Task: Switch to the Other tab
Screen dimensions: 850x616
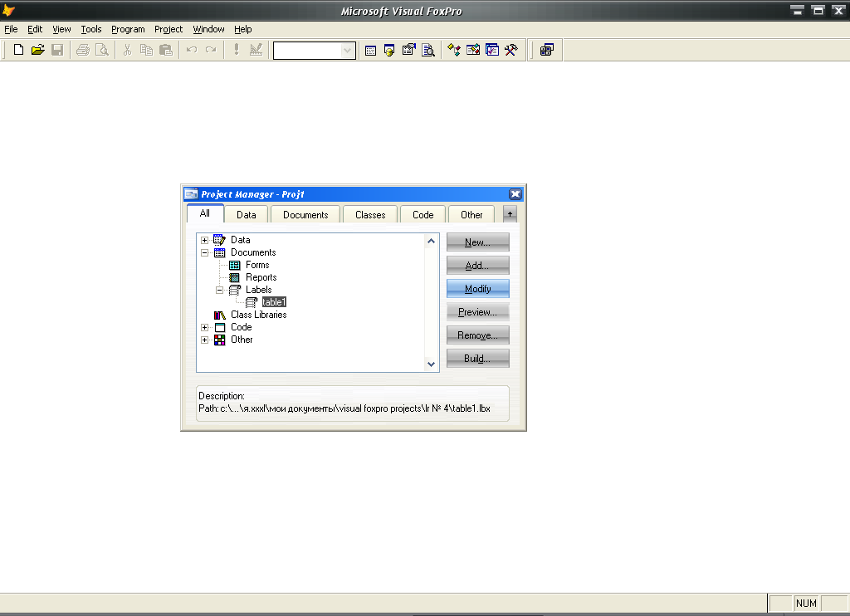Action: [x=471, y=215]
